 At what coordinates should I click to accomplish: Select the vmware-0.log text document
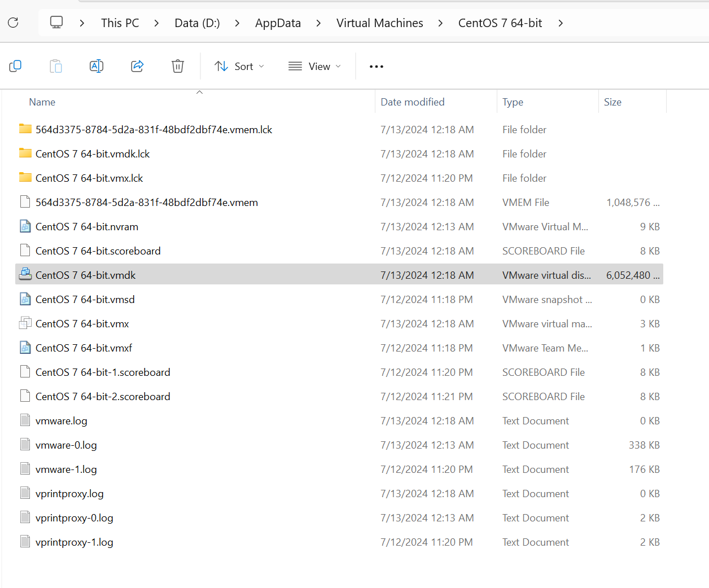click(x=66, y=445)
